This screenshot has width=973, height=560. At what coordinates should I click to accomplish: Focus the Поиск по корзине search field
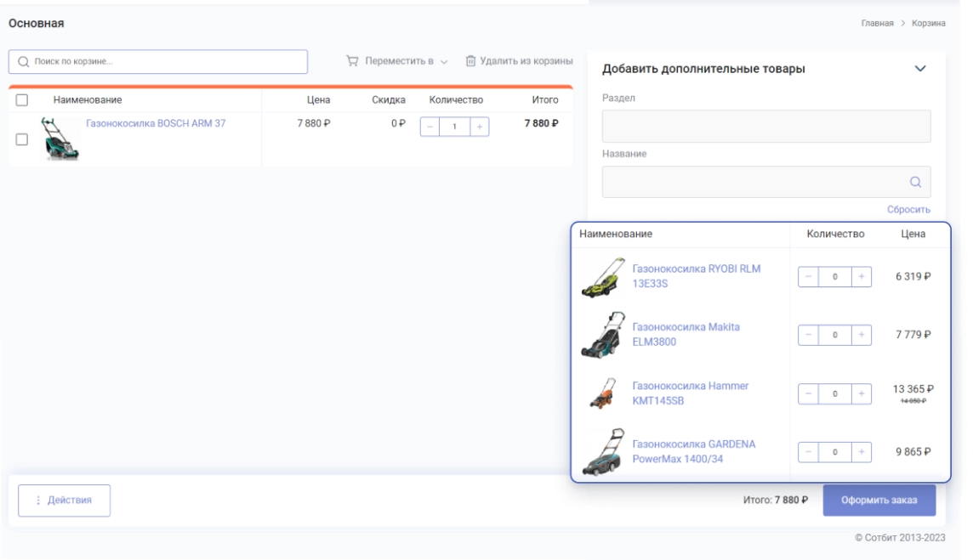[x=158, y=61]
